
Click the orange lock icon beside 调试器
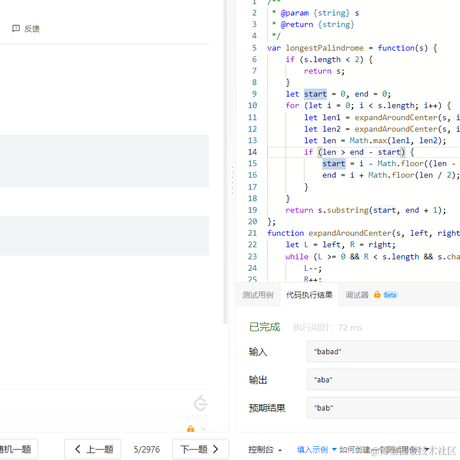[x=377, y=294]
